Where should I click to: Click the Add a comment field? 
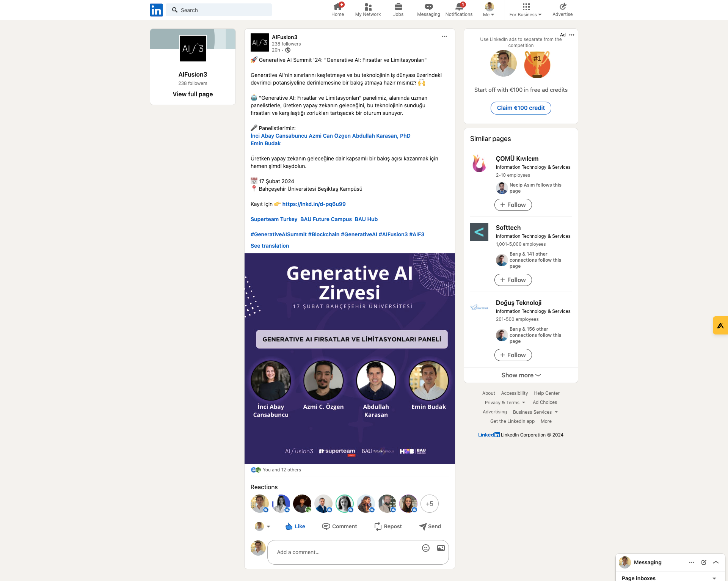coord(341,552)
